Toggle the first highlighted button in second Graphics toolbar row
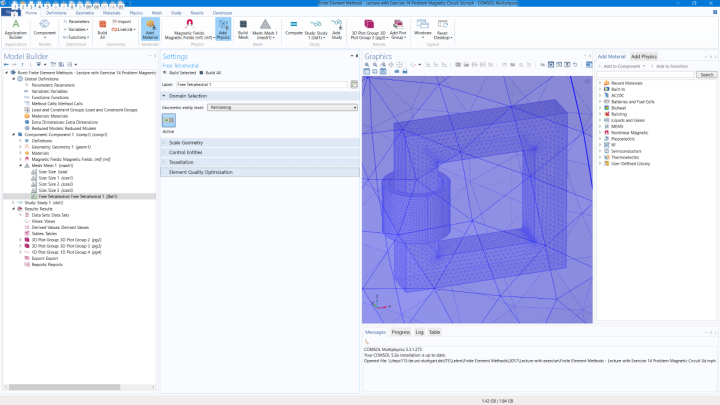Image resolution: width=720 pixels, height=405 pixels. tap(366, 72)
